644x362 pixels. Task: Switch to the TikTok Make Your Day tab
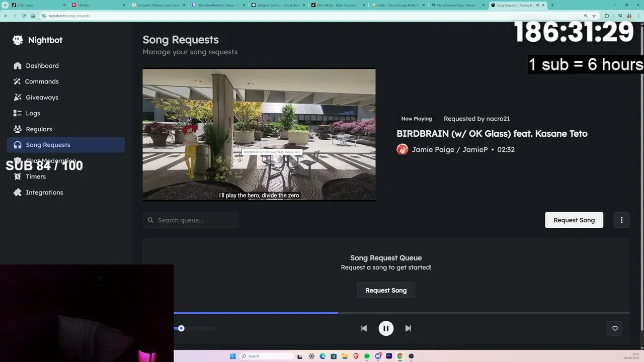click(339, 5)
